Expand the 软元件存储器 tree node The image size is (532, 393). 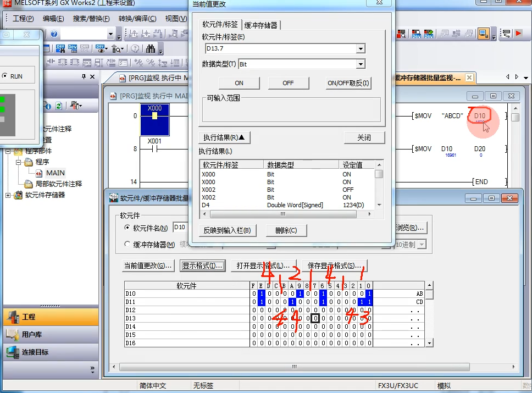click(x=8, y=195)
